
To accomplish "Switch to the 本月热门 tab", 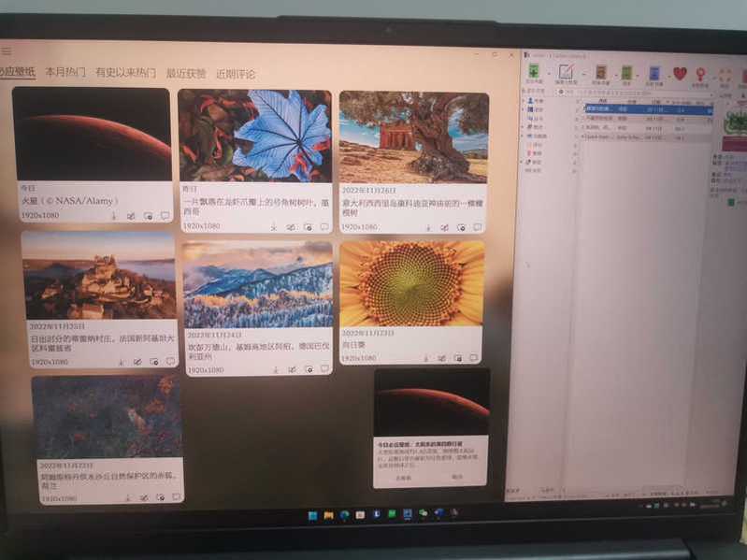I will pos(65,72).
